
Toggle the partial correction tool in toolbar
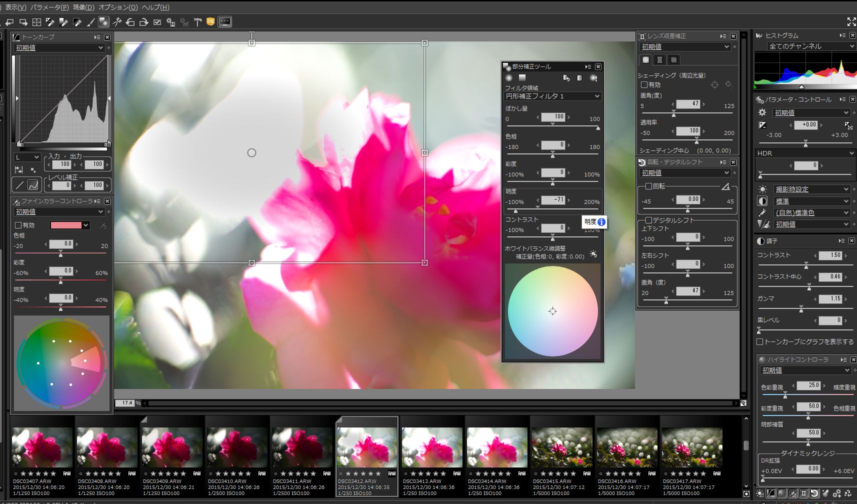tap(103, 22)
